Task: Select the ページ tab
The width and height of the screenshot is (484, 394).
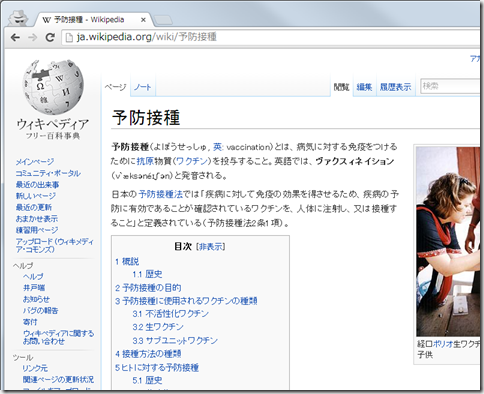Action: 115,87
